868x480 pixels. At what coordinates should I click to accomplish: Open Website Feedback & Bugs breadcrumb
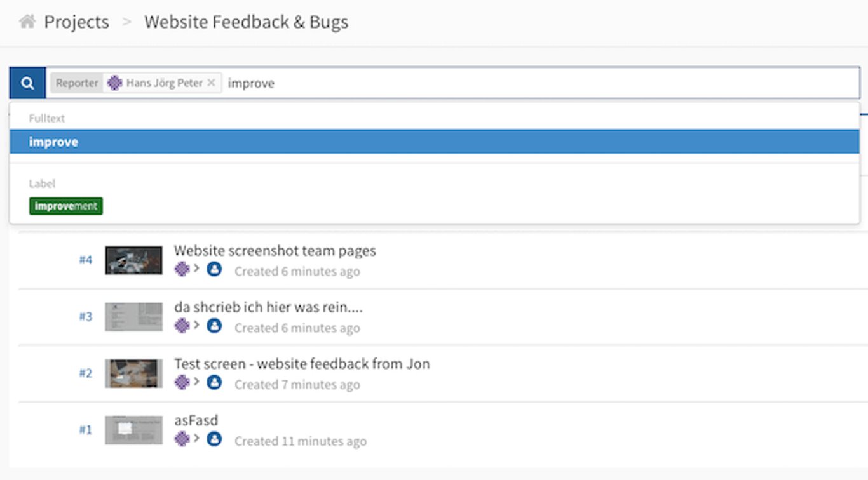click(x=246, y=22)
